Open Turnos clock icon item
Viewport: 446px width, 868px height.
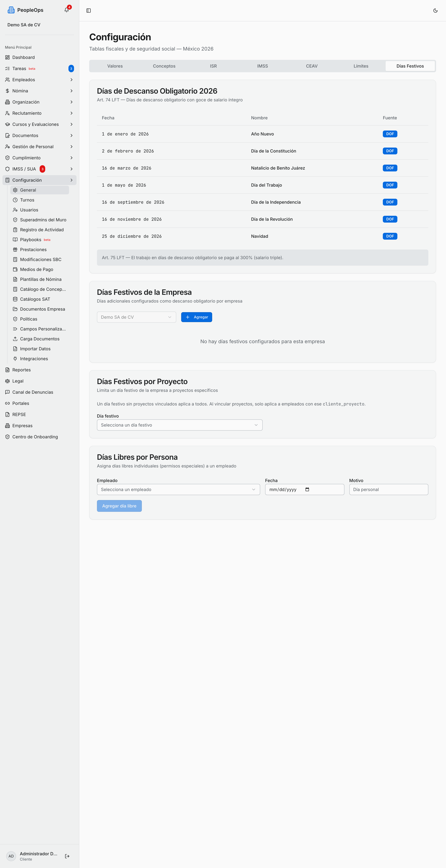pyautogui.click(x=15, y=200)
